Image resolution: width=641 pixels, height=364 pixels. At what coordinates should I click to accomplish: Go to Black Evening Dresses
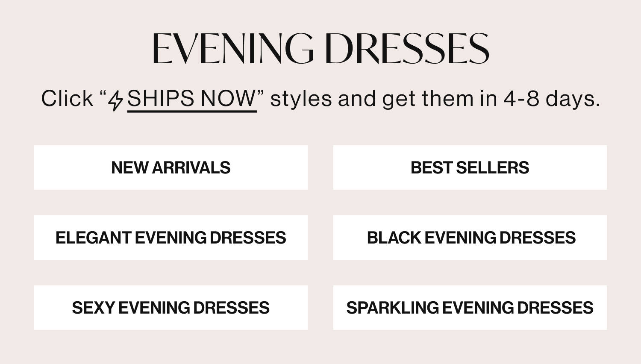pyautogui.click(x=470, y=238)
